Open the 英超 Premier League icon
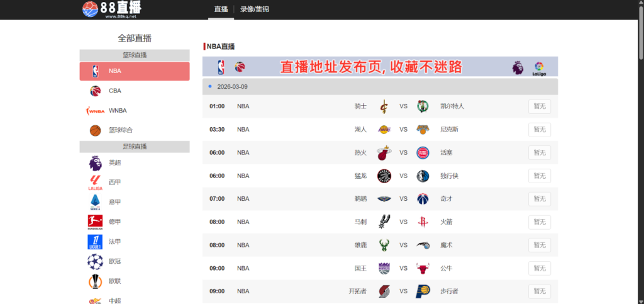 pyautogui.click(x=95, y=162)
